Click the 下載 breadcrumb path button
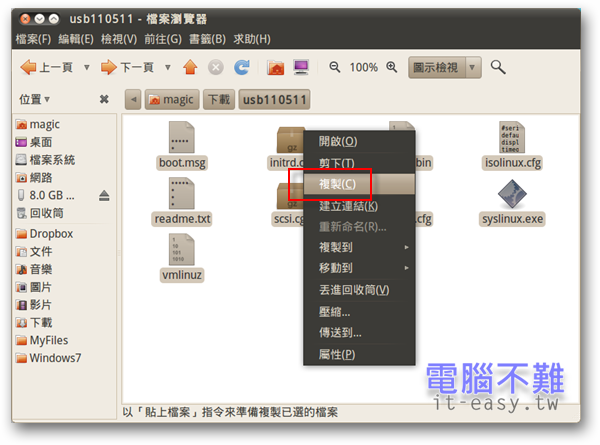 tap(218, 100)
